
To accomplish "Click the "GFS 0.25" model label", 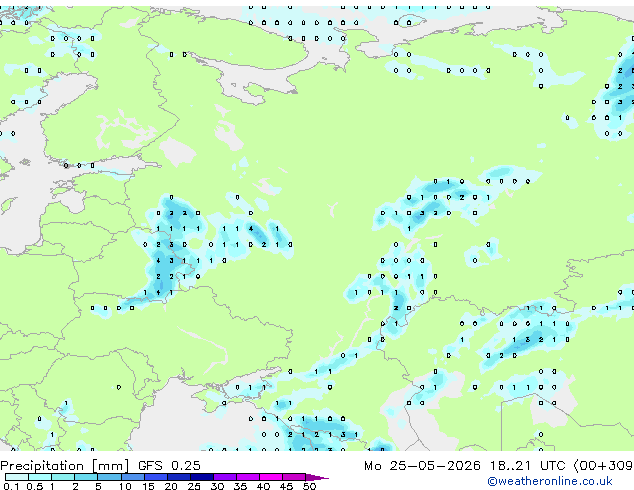I will (x=169, y=465).
